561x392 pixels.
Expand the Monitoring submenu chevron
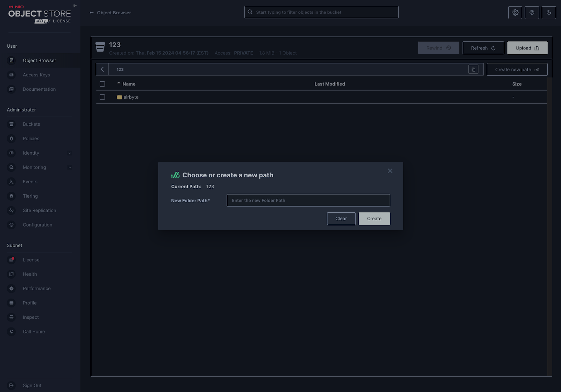(x=70, y=168)
